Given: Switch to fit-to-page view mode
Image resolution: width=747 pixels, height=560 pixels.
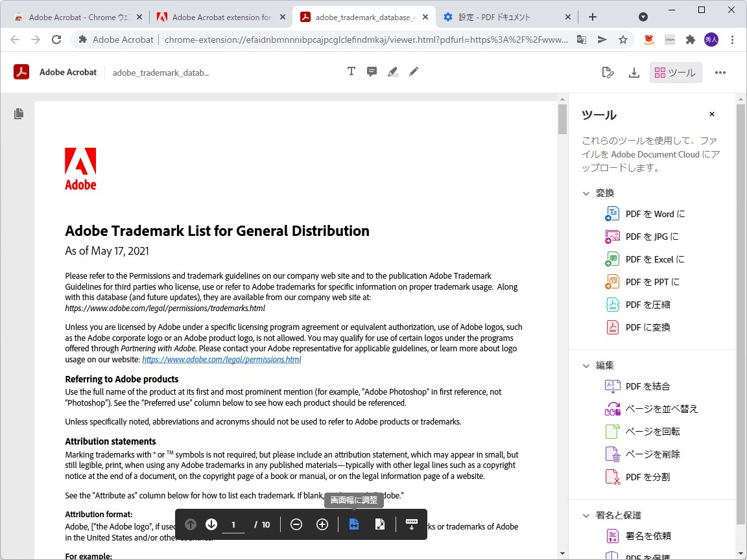Looking at the screenshot, I should point(380,524).
